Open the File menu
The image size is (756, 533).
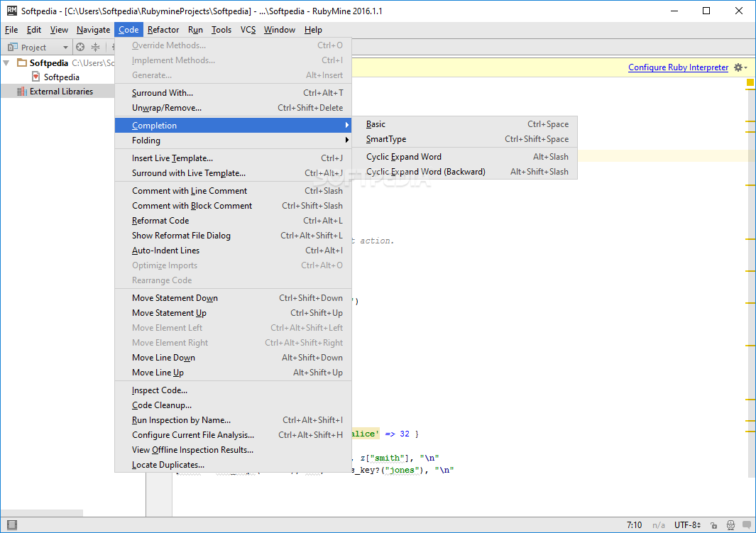pyautogui.click(x=11, y=30)
